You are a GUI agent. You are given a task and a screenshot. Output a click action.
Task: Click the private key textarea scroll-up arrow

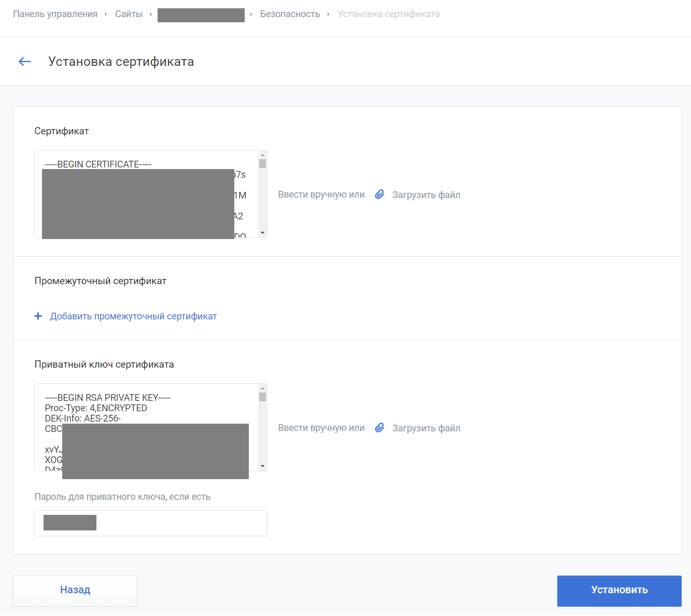tap(262, 388)
